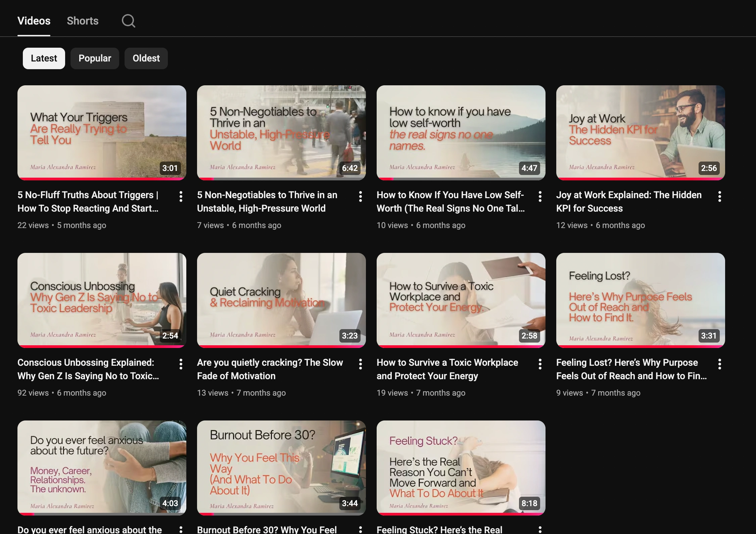Open three-dot menu for Low Self-Worth video
756x534 pixels.
(x=540, y=196)
